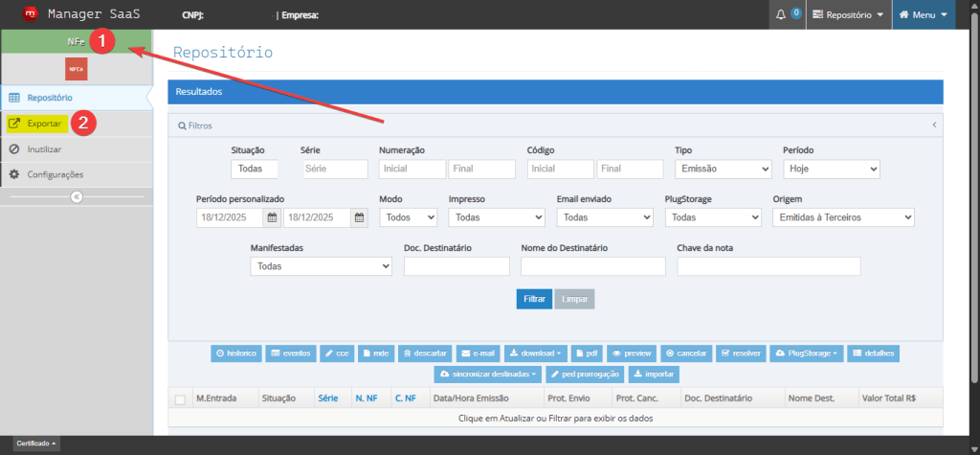Click the pdf toolbar button
980x455 pixels.
click(586, 353)
